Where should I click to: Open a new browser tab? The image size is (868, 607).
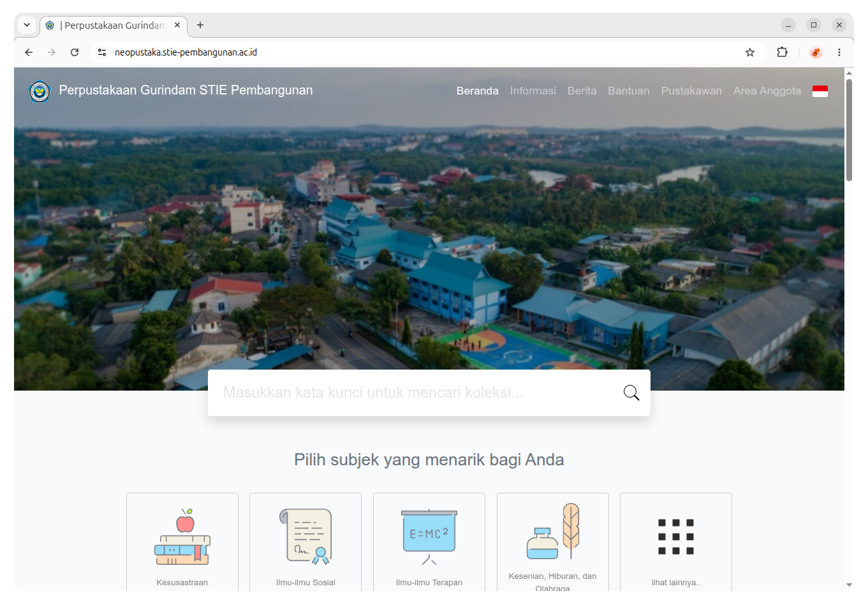click(200, 25)
